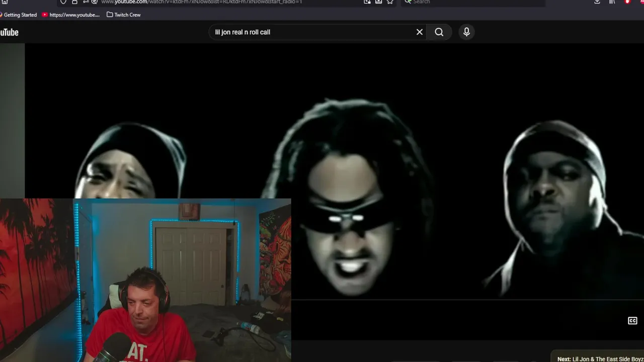Bookmark this page with the star icon
644x362 pixels.
[390, 2]
